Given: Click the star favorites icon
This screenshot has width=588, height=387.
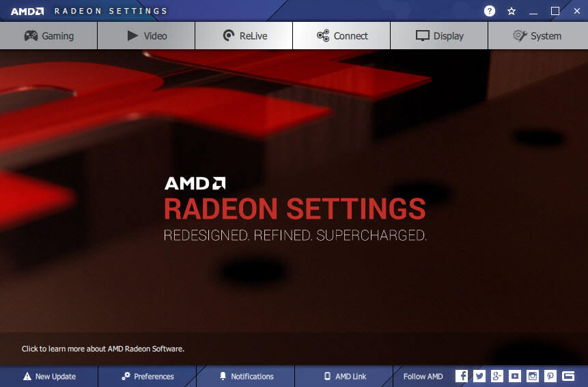Looking at the screenshot, I should click(x=511, y=11).
